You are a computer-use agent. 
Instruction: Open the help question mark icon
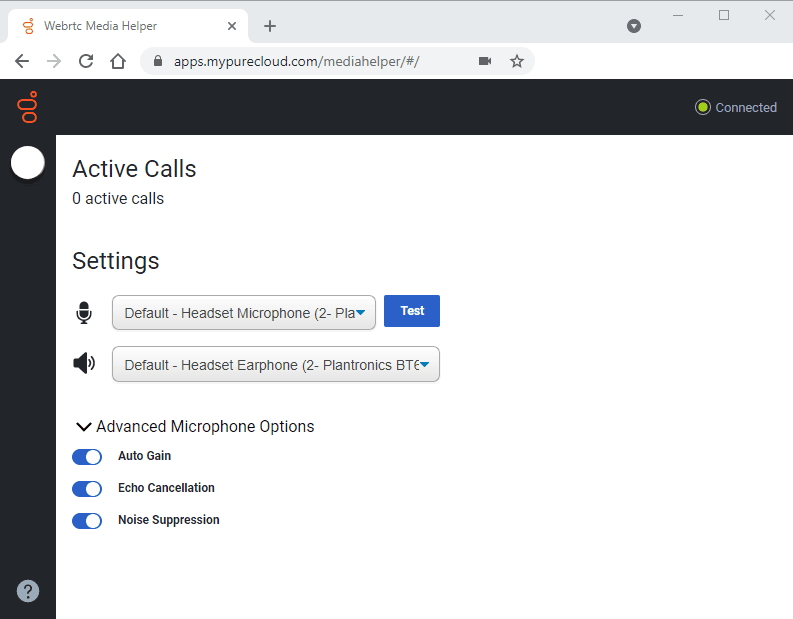click(x=28, y=591)
